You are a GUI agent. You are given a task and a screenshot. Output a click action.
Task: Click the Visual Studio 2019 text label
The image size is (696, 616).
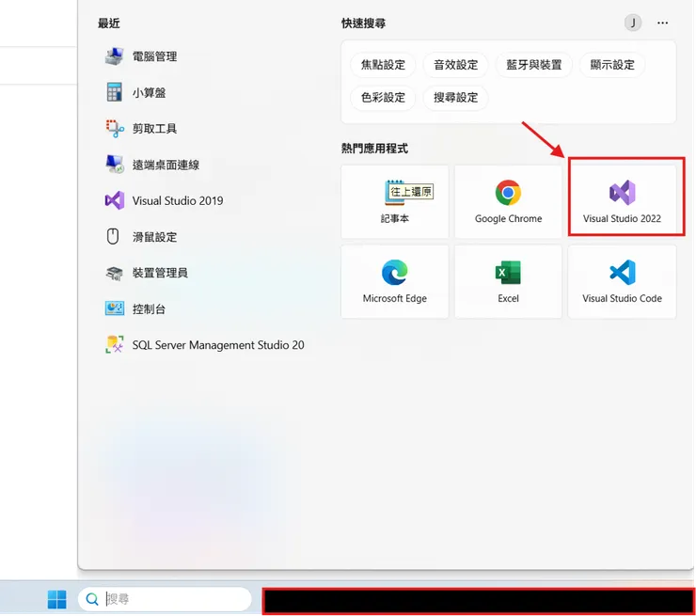click(x=178, y=200)
